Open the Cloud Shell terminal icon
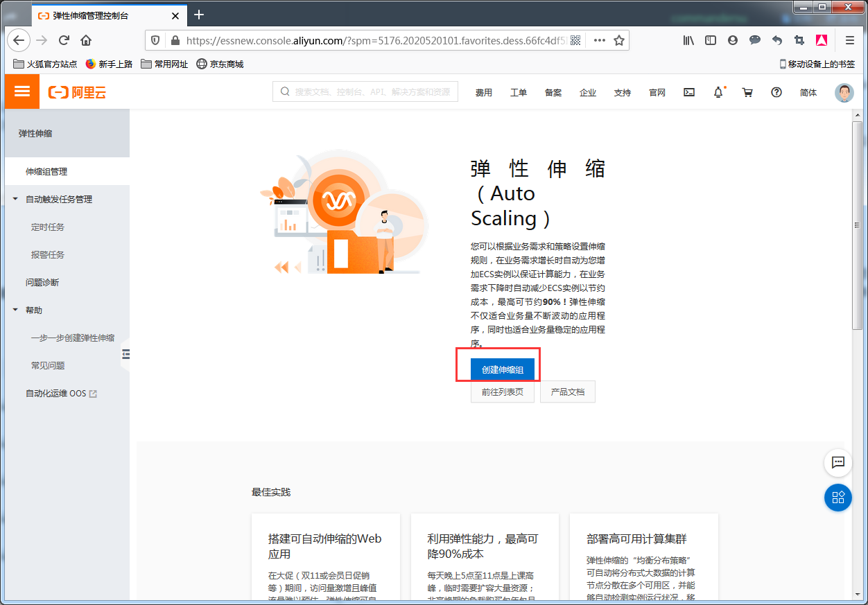This screenshot has height=605, width=868. [689, 92]
